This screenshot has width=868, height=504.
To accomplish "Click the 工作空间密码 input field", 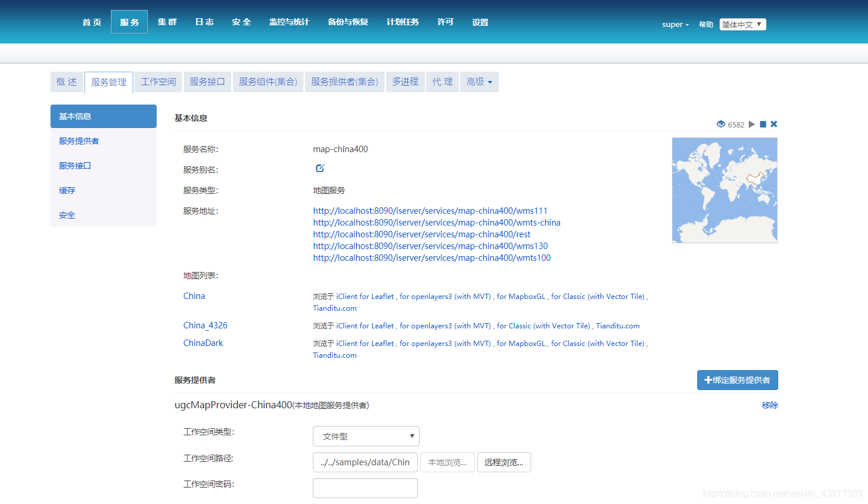I will pyautogui.click(x=365, y=488).
